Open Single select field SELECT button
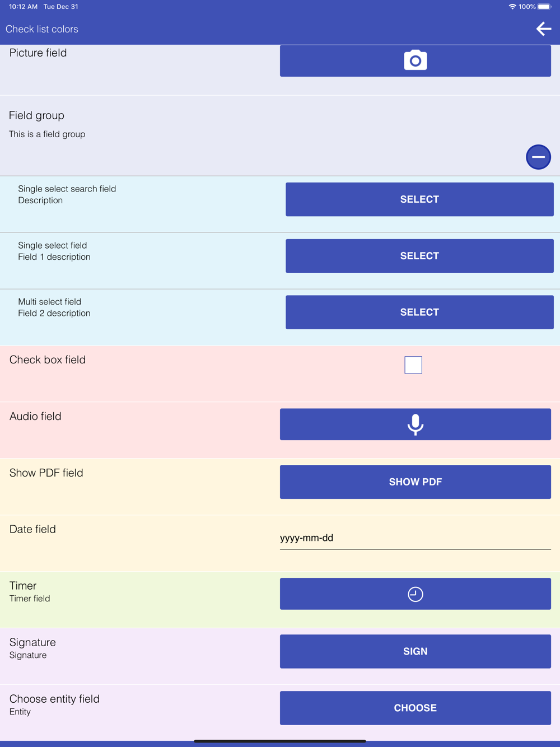The width and height of the screenshot is (560, 747). point(419,256)
